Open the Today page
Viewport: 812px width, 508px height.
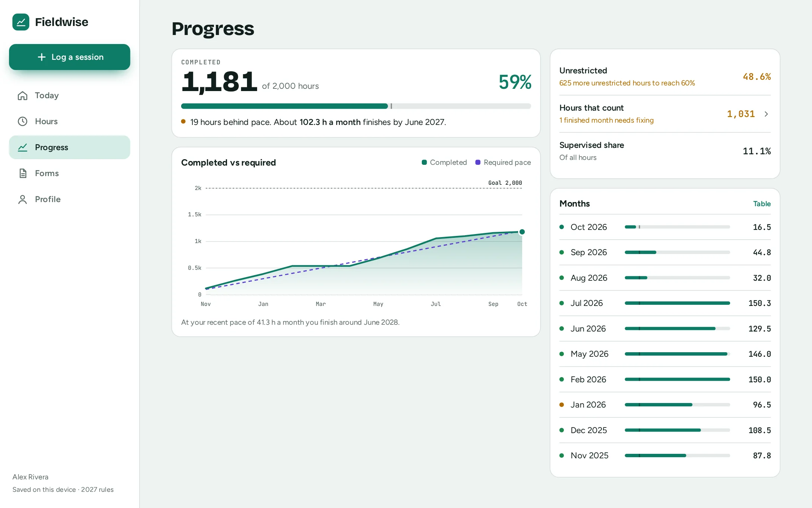(x=70, y=96)
